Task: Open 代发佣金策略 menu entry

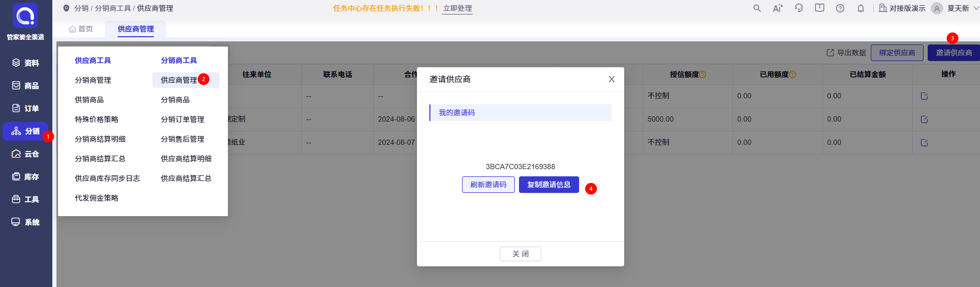Action: [96, 198]
